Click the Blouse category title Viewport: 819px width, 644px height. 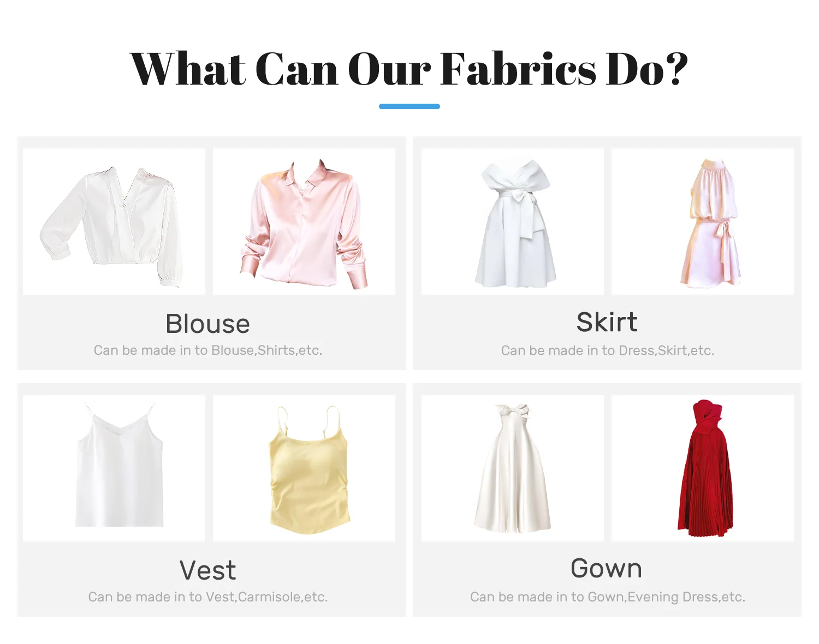[208, 324]
